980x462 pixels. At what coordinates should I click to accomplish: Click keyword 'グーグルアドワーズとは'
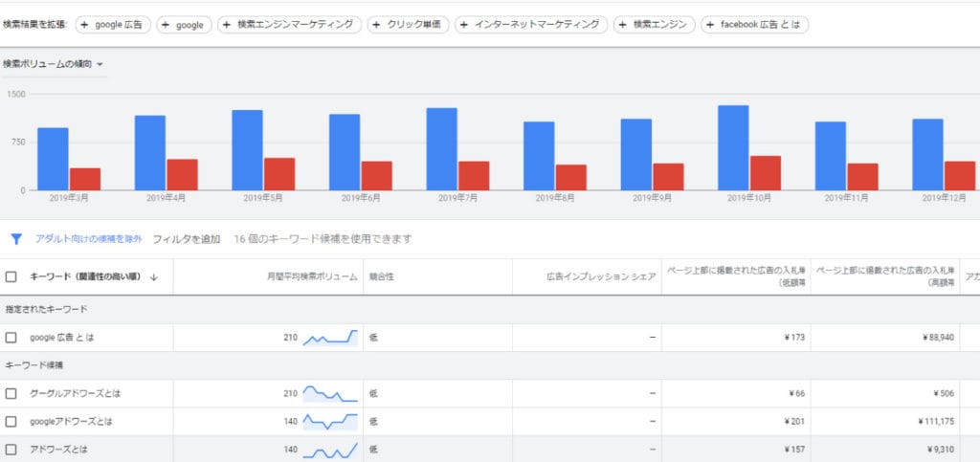[x=75, y=394]
